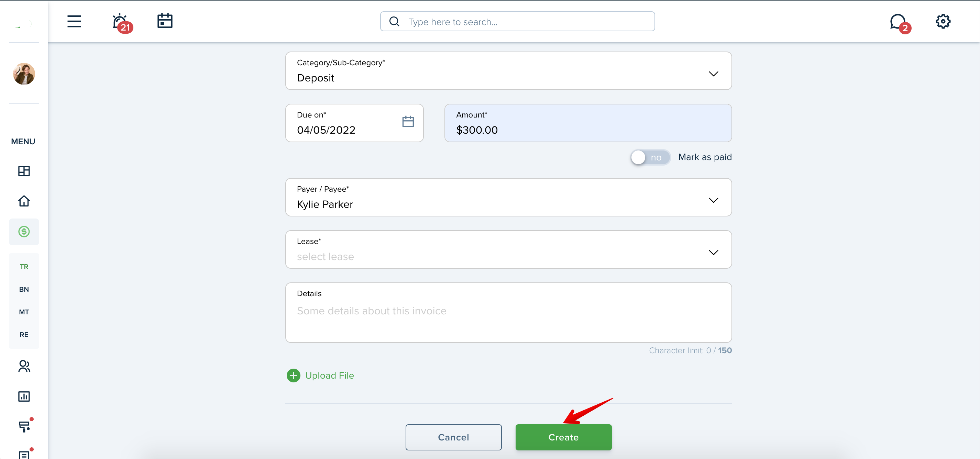Screen dimensions: 980x459
Task: Open the hamburger menu
Action: 74,21
